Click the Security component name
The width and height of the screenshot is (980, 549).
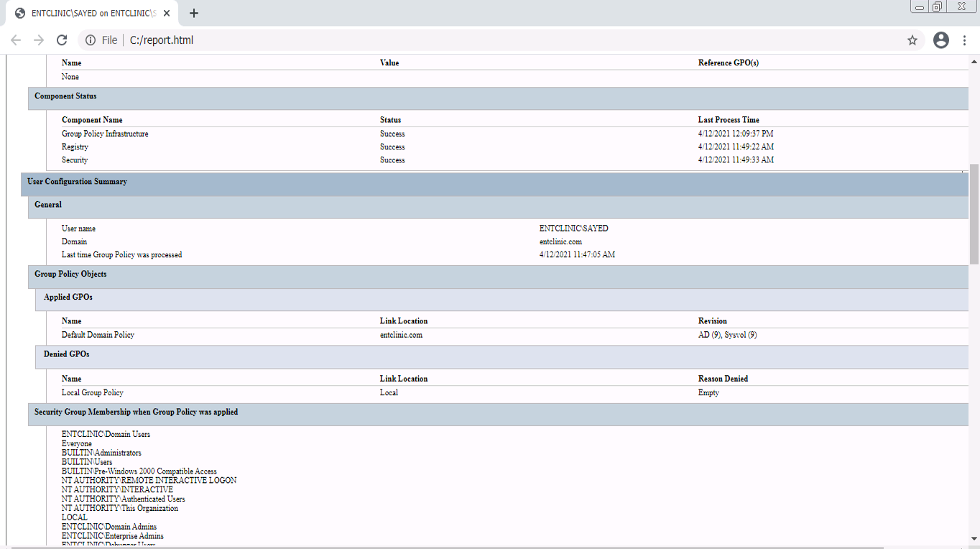point(75,160)
